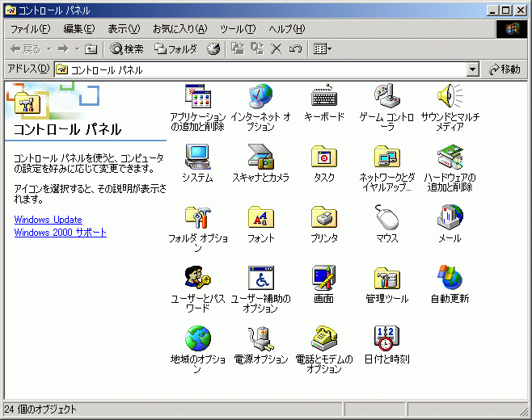Open the ヘルプ(H) menu
The width and height of the screenshot is (532, 420).
[287, 29]
